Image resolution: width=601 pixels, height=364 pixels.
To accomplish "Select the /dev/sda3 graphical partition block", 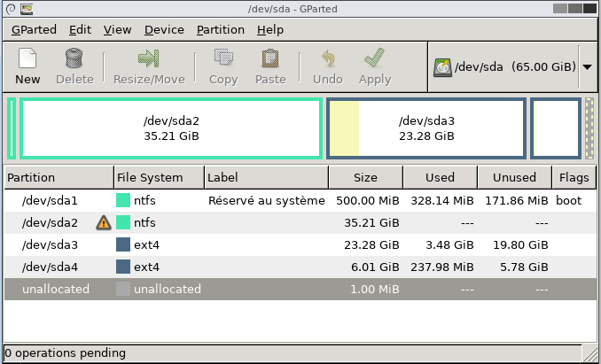I will coord(426,128).
